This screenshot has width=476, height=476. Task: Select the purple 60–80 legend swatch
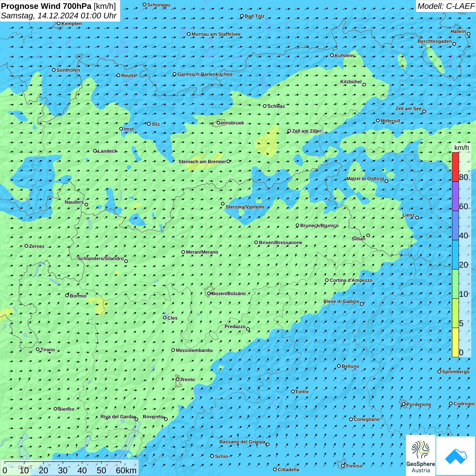click(x=455, y=197)
